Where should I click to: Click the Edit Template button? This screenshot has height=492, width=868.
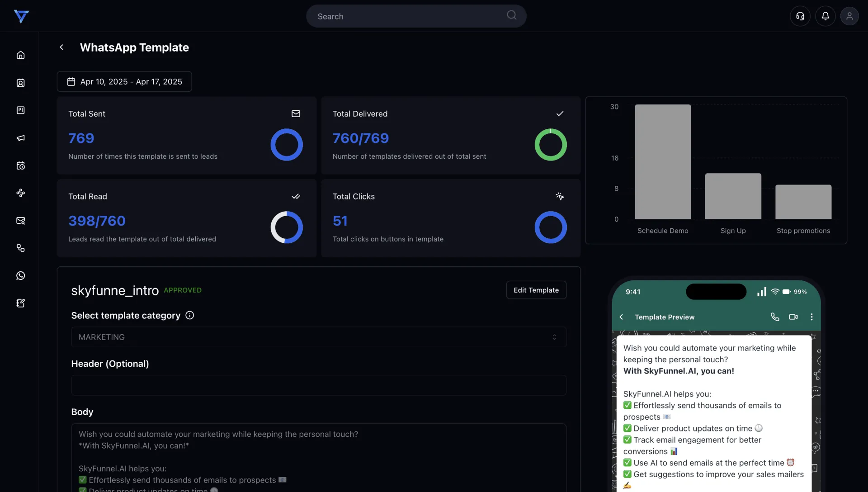pos(536,290)
